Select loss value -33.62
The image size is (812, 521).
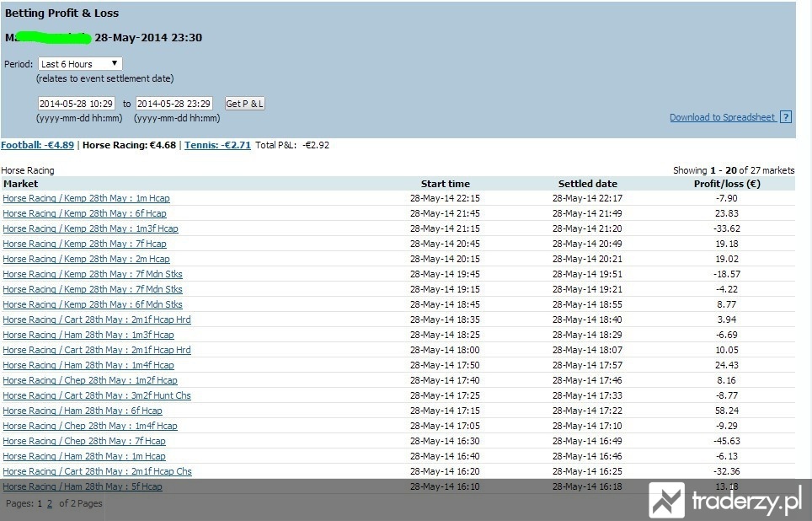pos(727,228)
